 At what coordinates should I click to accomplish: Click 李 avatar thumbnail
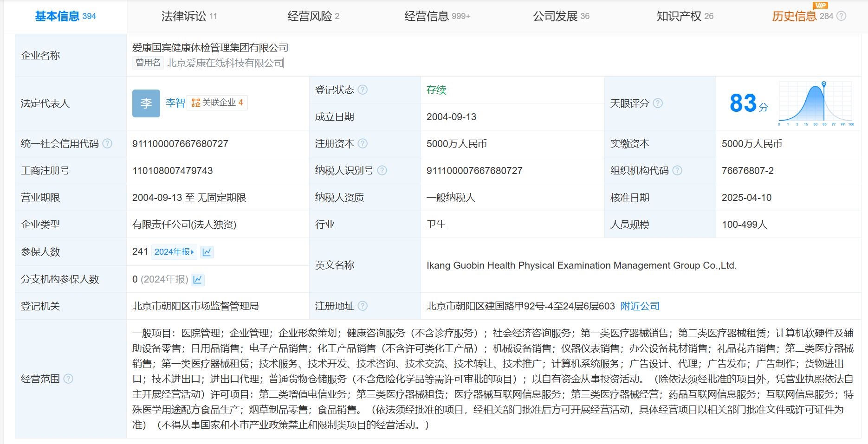coord(146,103)
